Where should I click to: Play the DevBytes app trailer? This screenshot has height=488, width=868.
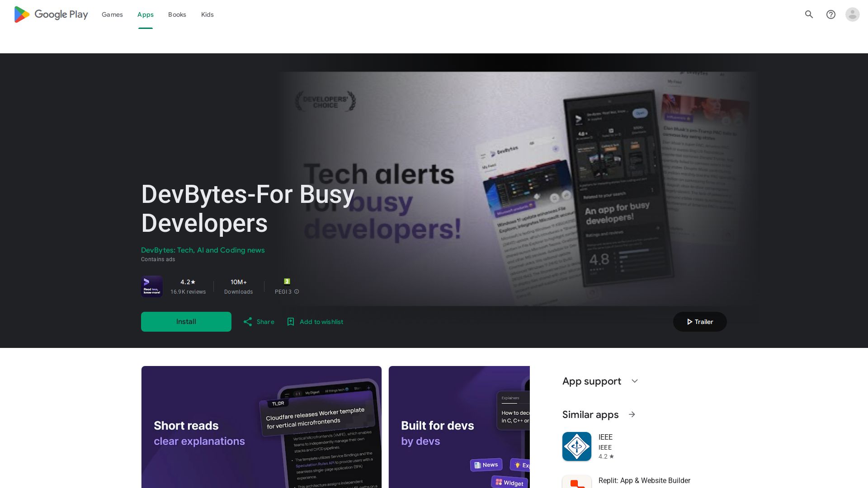pos(700,322)
